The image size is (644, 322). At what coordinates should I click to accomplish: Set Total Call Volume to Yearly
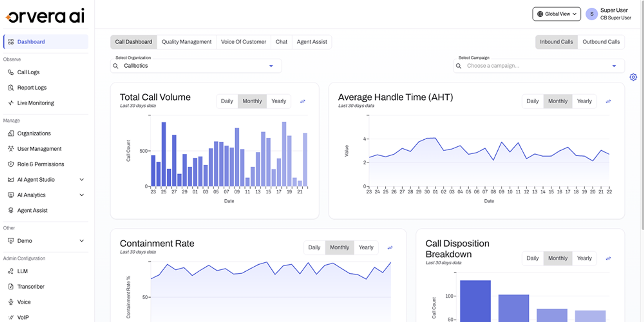pos(279,101)
